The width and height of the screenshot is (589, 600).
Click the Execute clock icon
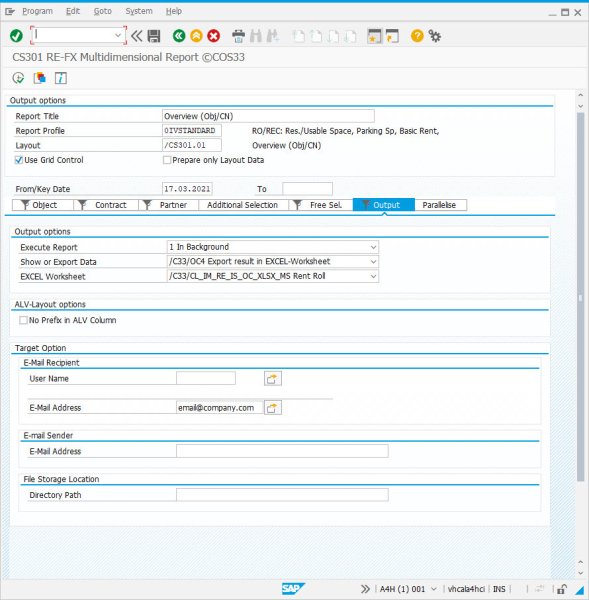(x=18, y=78)
